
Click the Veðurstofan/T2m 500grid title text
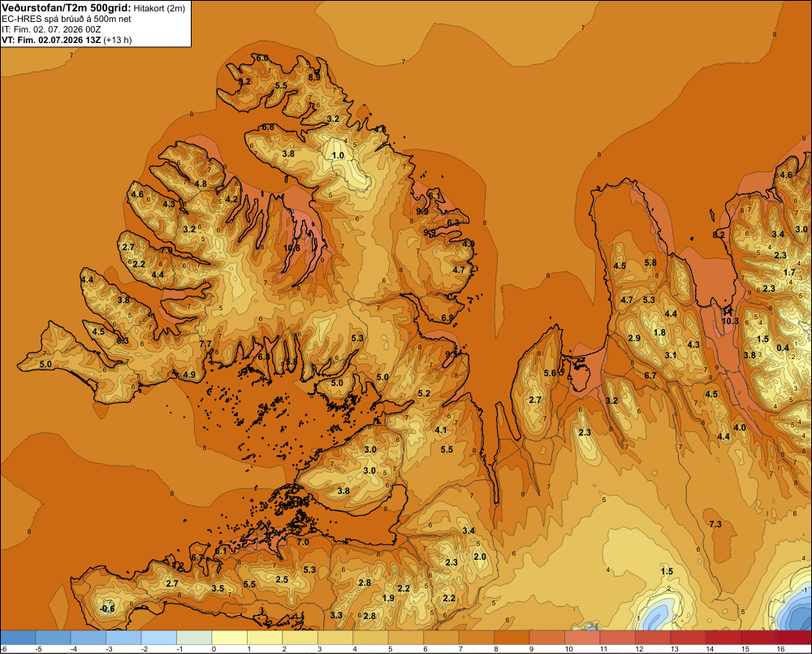point(66,7)
